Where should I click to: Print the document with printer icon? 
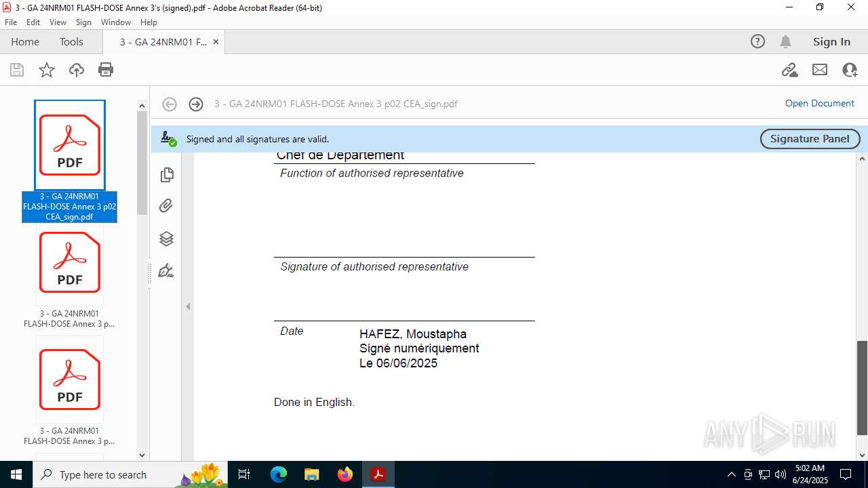pyautogui.click(x=106, y=70)
